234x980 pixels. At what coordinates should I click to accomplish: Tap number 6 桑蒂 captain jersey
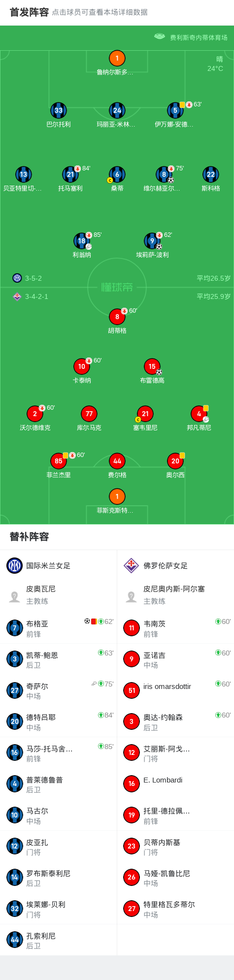[x=117, y=174]
